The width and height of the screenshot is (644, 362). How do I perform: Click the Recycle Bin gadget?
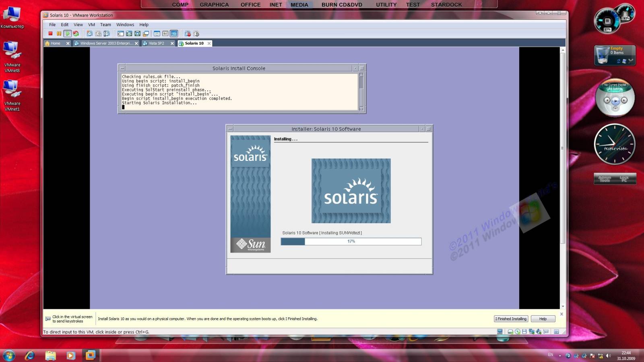(615, 55)
